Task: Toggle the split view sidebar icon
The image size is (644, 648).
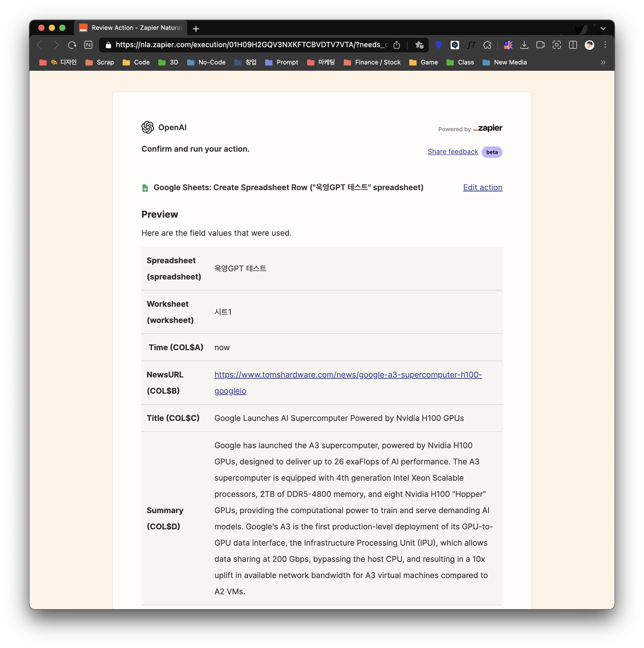Action: pos(573,45)
